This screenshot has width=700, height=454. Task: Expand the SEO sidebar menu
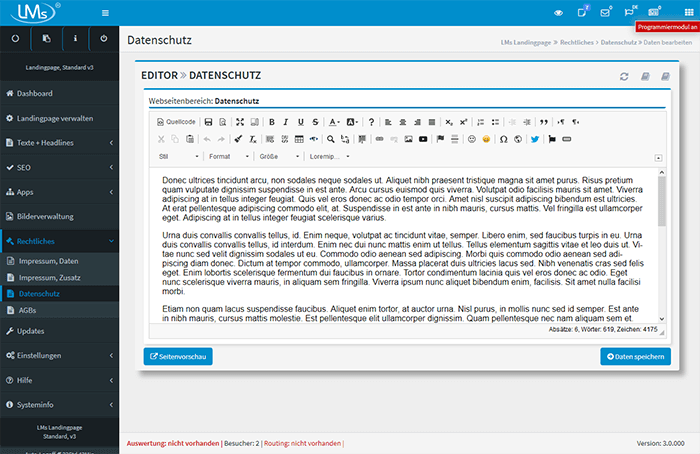pyautogui.click(x=59, y=167)
